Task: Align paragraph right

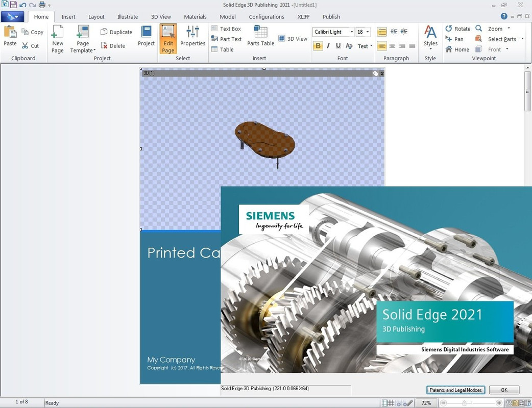Action: [402, 46]
